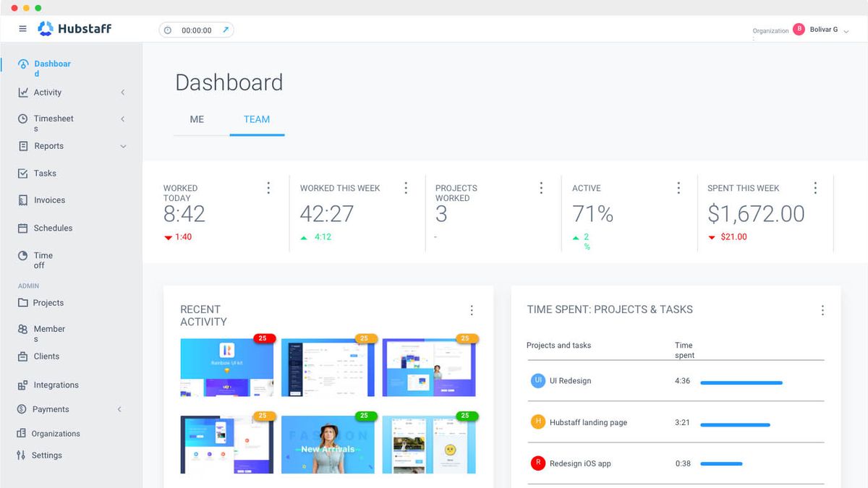Click the UI Redesign time progress bar
This screenshot has width=868, height=488.
[x=741, y=382]
